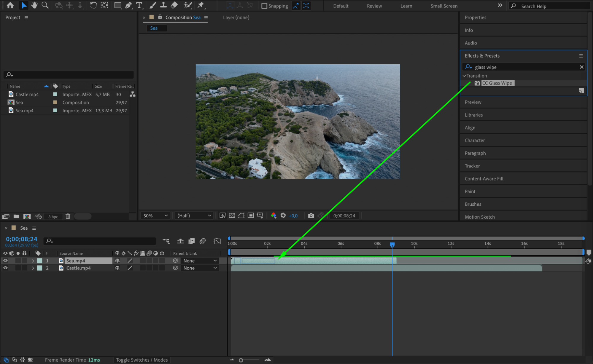Toggle Fast Previews icon in viewer

pyautogui.click(x=222, y=215)
